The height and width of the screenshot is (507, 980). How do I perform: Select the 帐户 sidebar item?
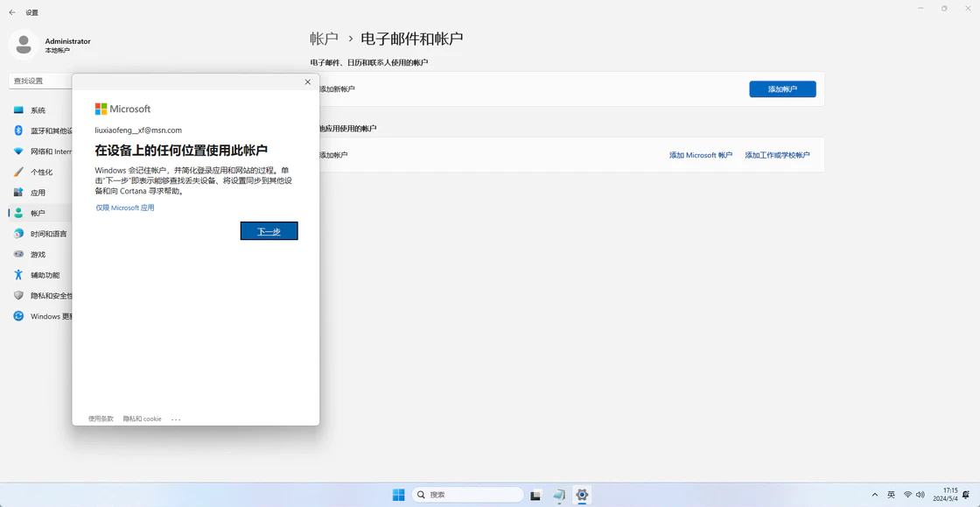[x=40, y=213]
